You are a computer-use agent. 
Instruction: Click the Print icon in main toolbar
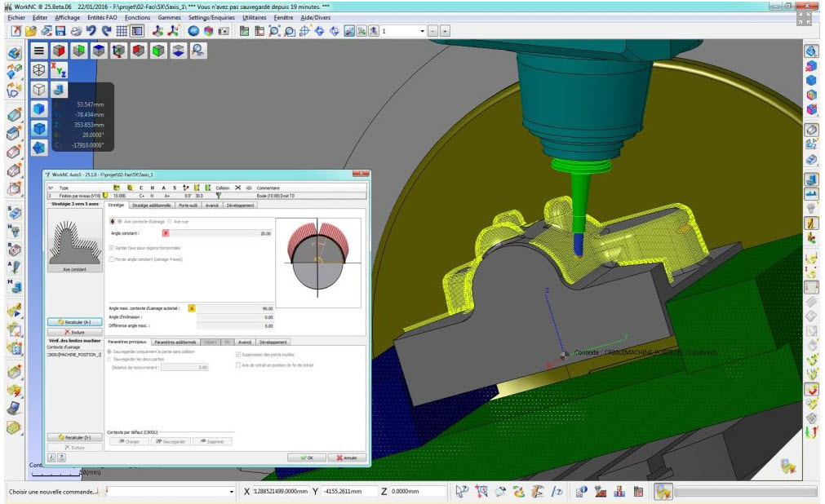pyautogui.click(x=75, y=30)
